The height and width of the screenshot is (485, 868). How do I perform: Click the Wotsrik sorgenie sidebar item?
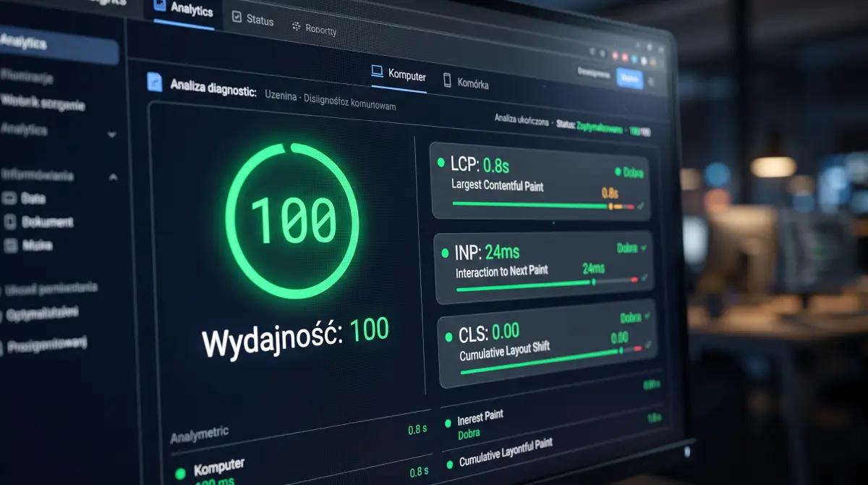43,102
